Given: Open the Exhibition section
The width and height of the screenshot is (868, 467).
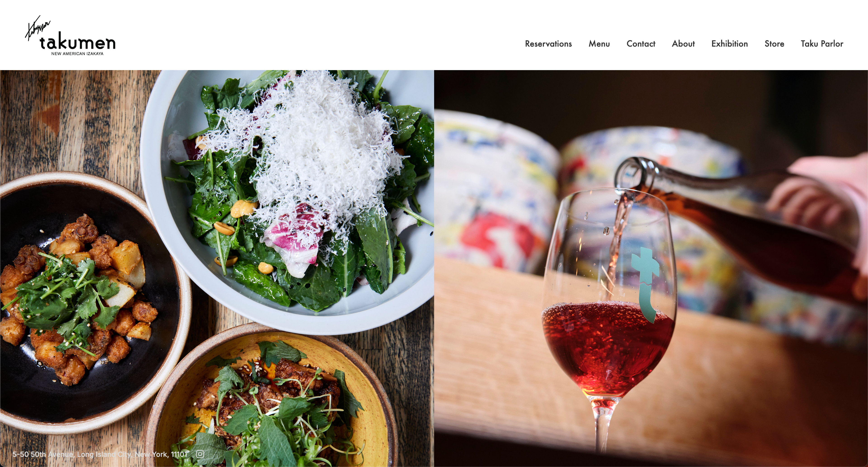Looking at the screenshot, I should pos(729,44).
